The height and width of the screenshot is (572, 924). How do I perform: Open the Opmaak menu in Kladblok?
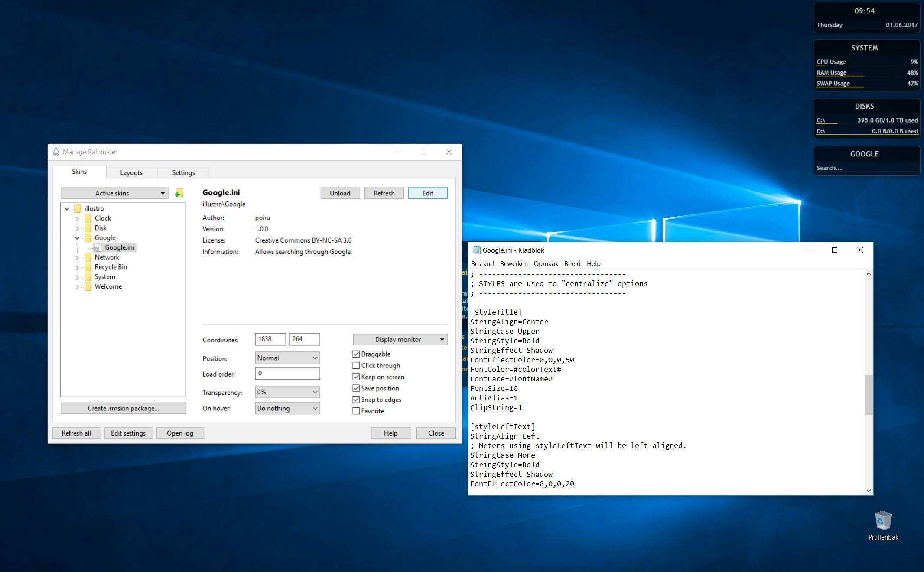(x=546, y=264)
